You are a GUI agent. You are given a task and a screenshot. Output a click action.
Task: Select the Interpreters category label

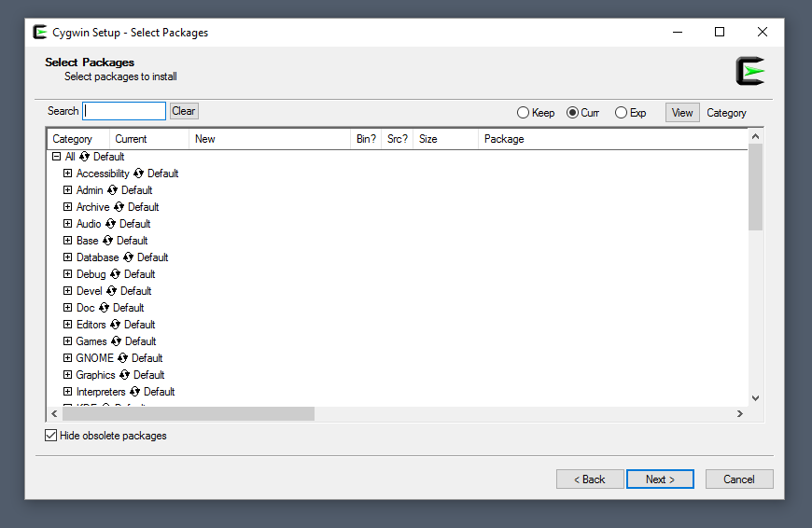coord(101,392)
